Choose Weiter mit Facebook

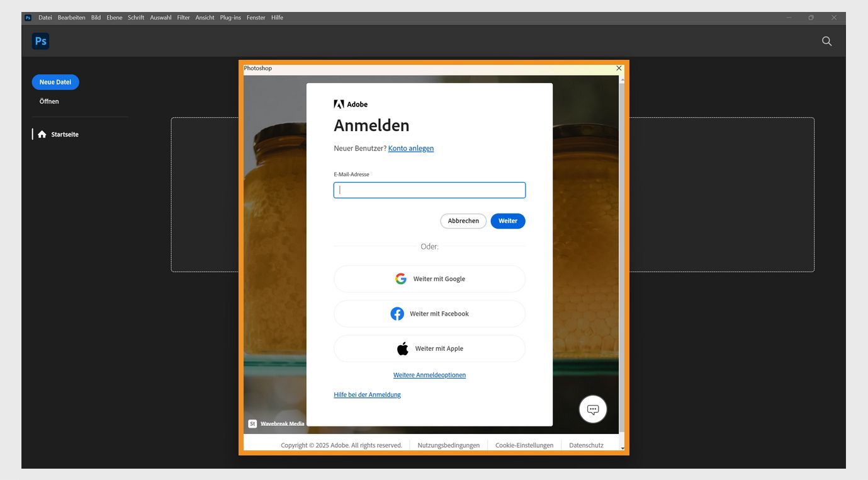429,314
